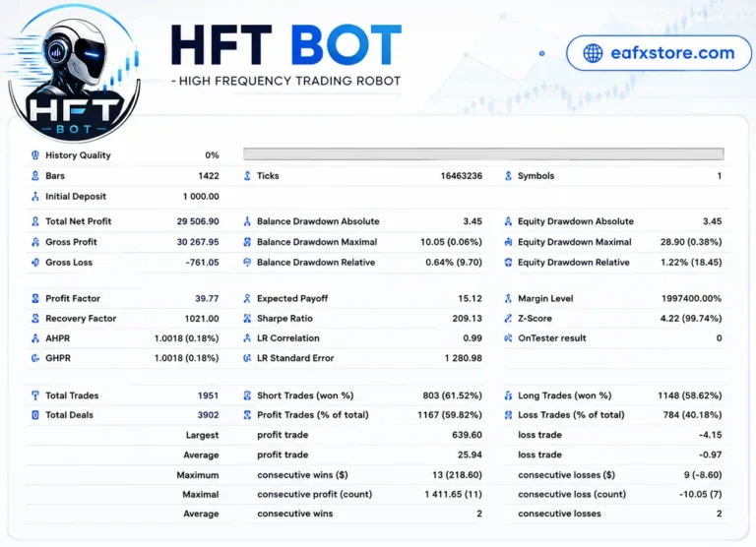Viewport: 756px width, 547px height.
Task: Select the Margin Level value 1997400.00%
Action: (691, 298)
